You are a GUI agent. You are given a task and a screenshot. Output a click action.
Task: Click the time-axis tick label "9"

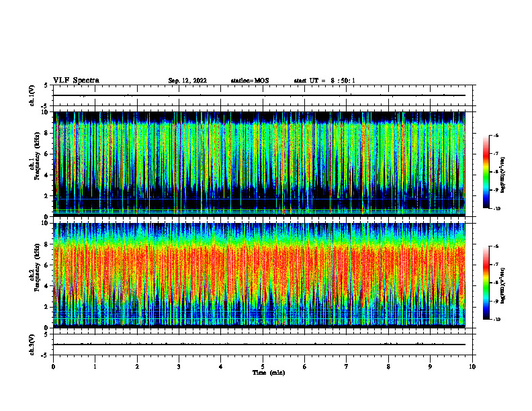point(430,367)
